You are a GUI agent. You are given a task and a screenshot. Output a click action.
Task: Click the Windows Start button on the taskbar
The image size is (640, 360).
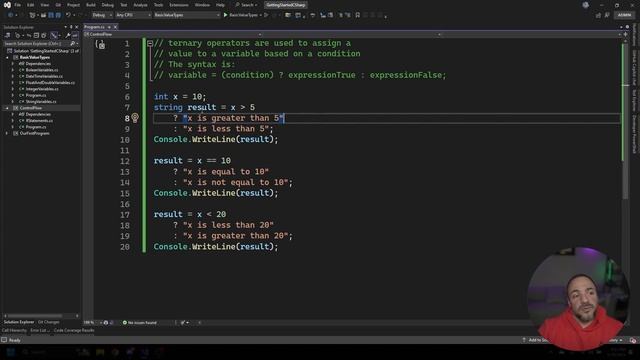10,352
